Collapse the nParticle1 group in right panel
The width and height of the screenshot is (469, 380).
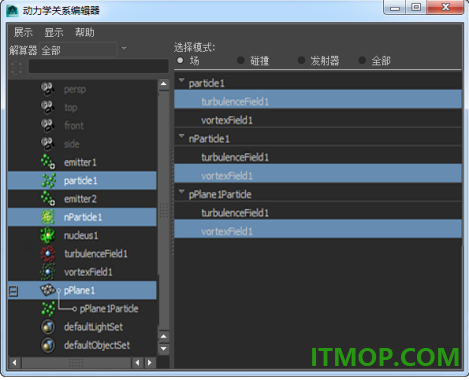(x=182, y=136)
